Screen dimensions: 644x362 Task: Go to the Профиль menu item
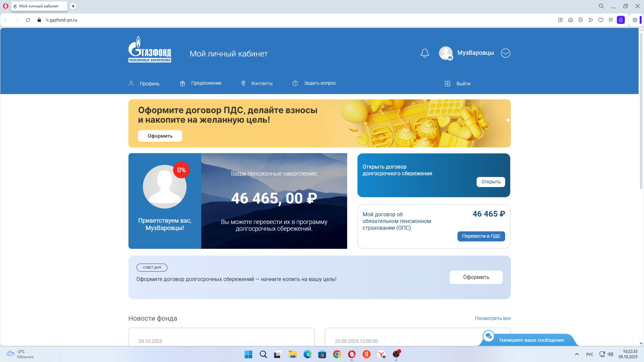[x=144, y=84]
